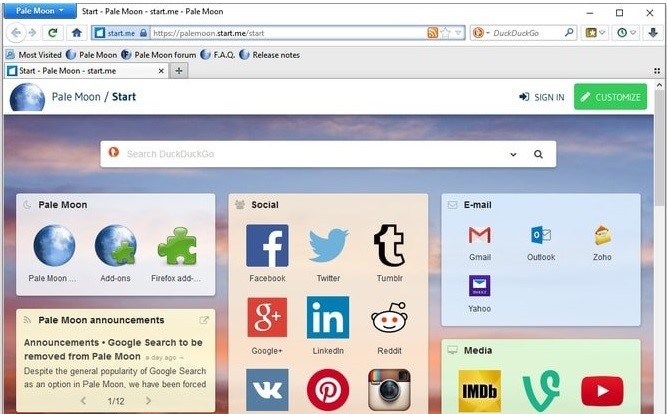The height and width of the screenshot is (414, 667).
Task: Click the magnifier in the browser search box
Action: (569, 32)
